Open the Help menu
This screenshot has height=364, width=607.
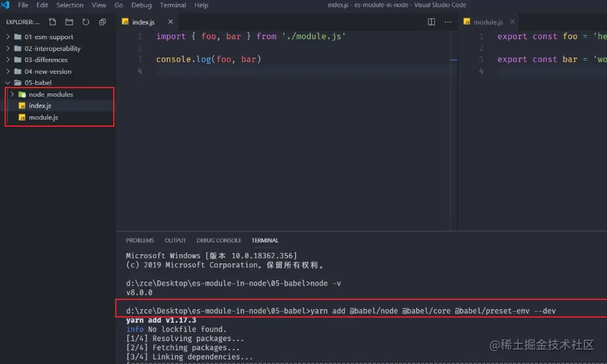click(x=201, y=5)
